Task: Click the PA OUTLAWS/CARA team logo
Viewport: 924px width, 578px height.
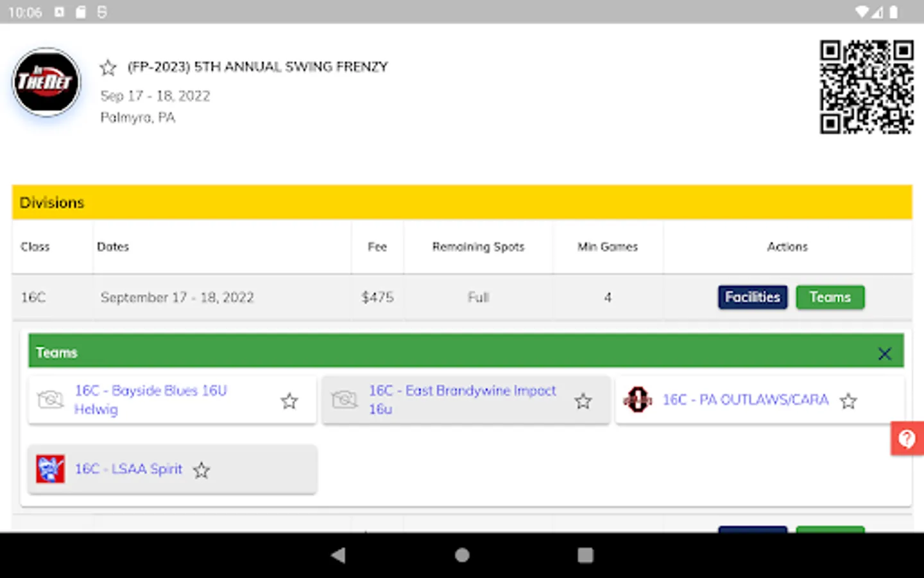Action: pos(638,399)
